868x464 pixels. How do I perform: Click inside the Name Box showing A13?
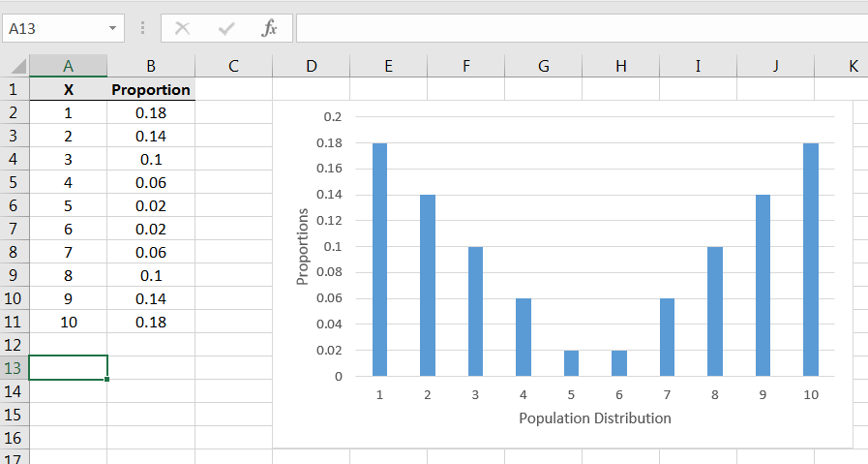(x=53, y=28)
